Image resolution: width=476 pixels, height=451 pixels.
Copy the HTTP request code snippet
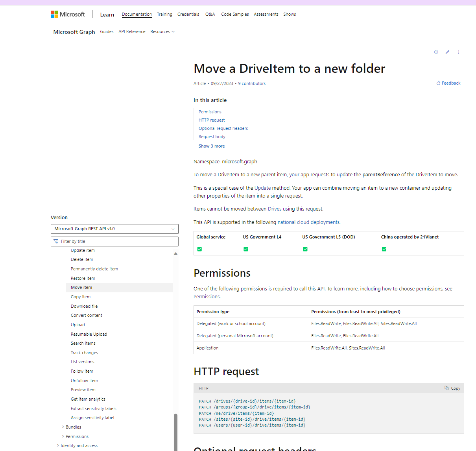pyautogui.click(x=452, y=388)
